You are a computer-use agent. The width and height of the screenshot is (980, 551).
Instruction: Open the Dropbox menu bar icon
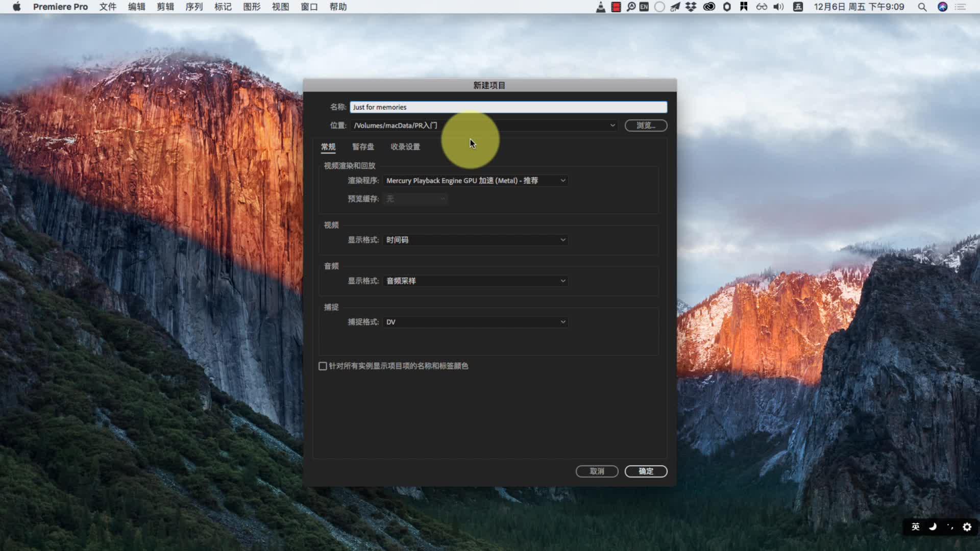point(691,7)
